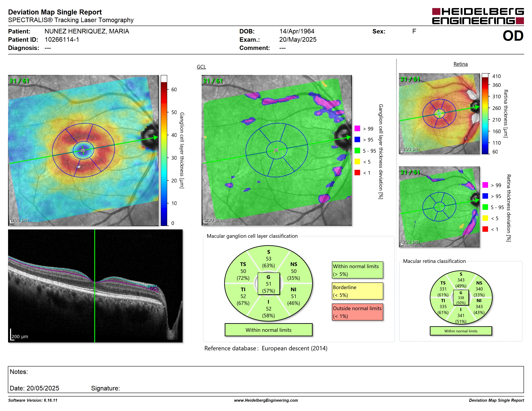Viewport: 532px width, 411px height.
Task: Select patient ID value '10266114-1'
Action: coord(62,39)
